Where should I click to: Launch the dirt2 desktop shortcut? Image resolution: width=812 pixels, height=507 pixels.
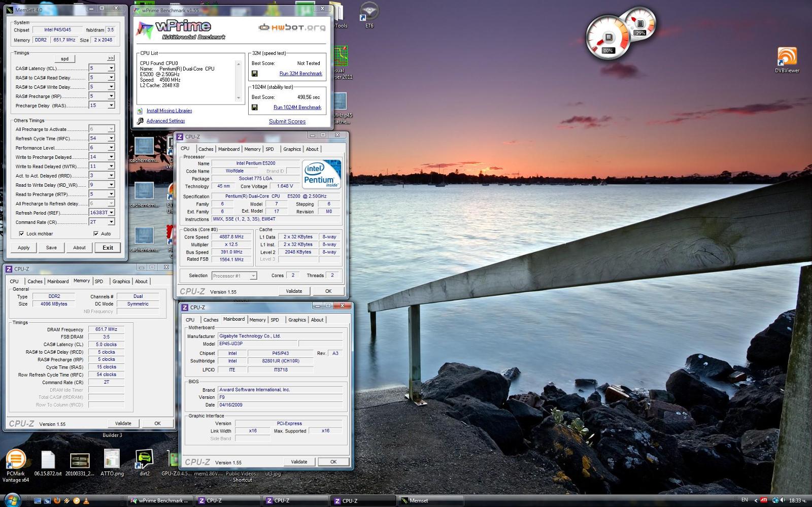click(145, 463)
